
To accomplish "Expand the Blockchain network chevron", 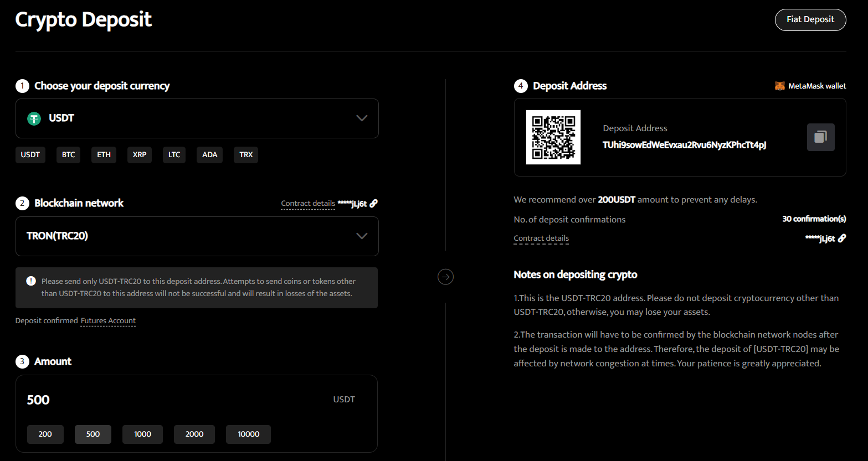I will click(362, 236).
